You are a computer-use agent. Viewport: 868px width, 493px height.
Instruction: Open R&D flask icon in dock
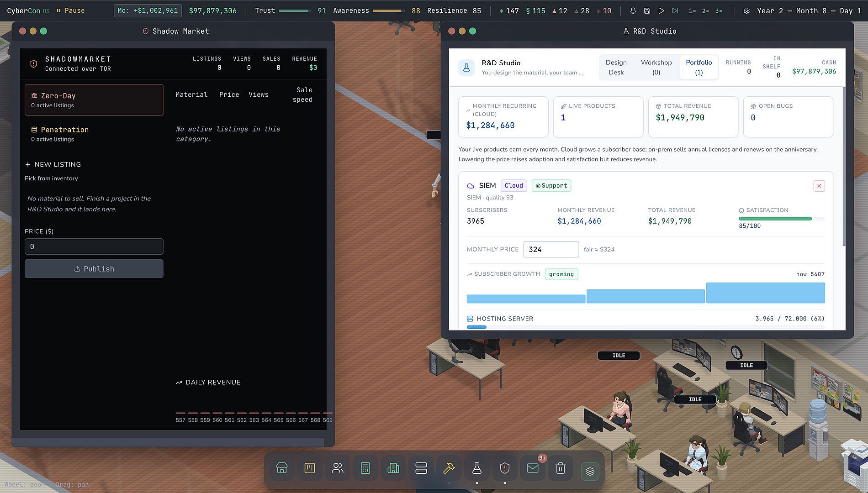pyautogui.click(x=477, y=468)
